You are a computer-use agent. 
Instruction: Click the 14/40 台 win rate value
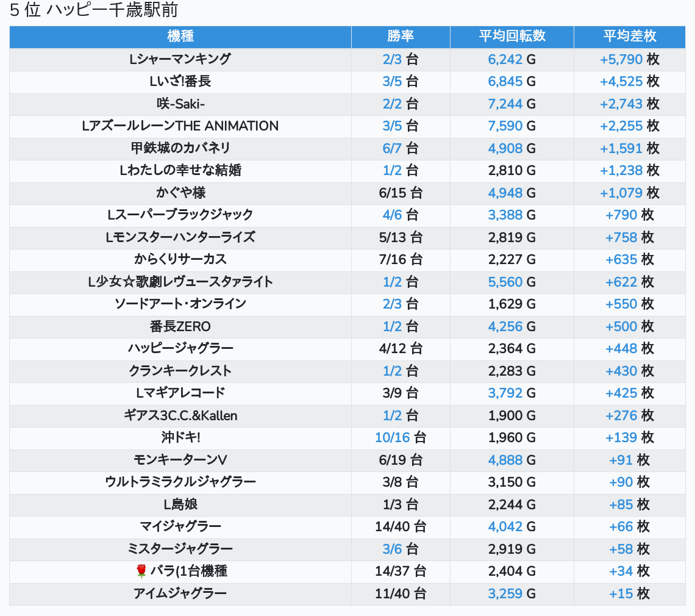click(x=401, y=527)
